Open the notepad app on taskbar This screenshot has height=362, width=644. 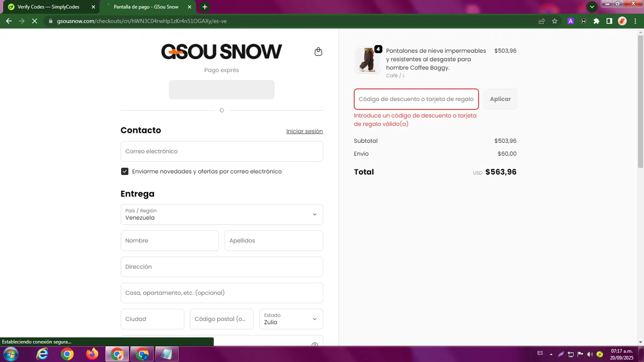167,354
